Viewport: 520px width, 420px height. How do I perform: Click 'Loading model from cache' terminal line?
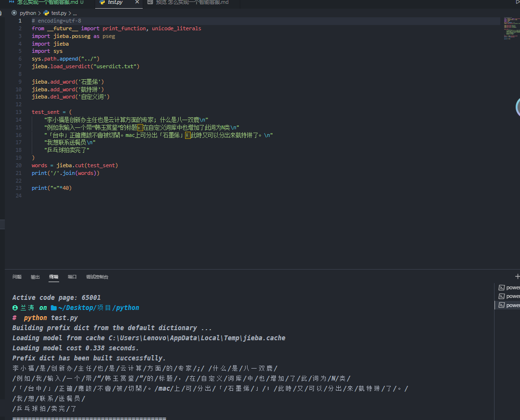pos(149,338)
